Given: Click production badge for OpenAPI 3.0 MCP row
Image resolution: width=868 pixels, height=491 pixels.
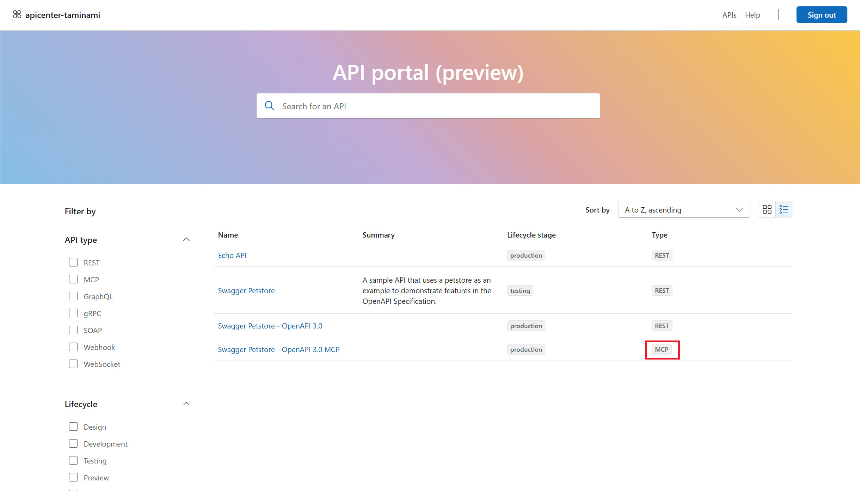Looking at the screenshot, I should click(x=526, y=349).
